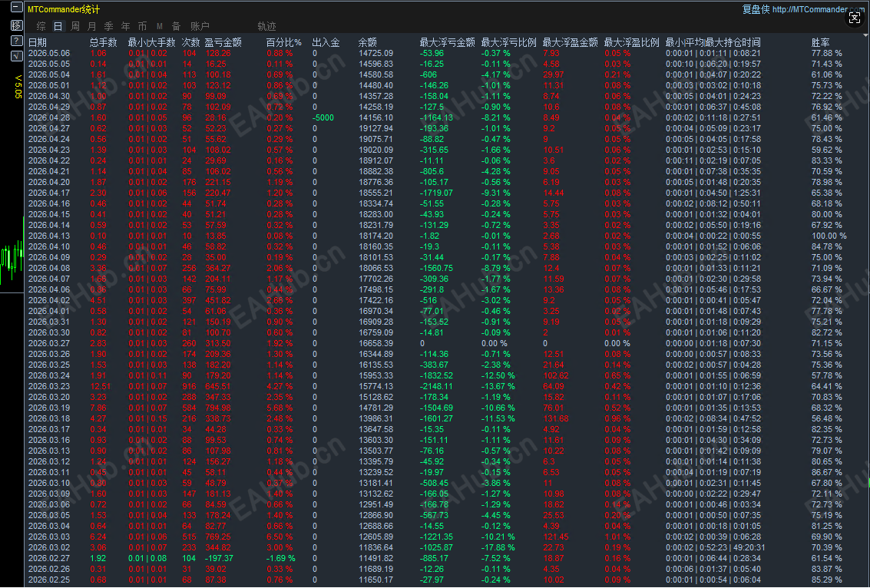
Task: Switch to the 周 weekly tab
Action: pos(75,26)
